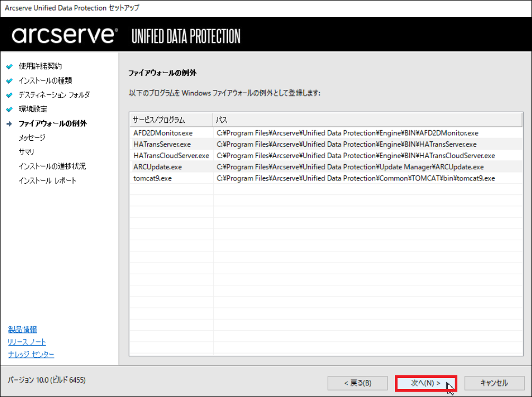Select the tomcat9.exe row
Viewport: 532px width, 397px height.
point(153,178)
